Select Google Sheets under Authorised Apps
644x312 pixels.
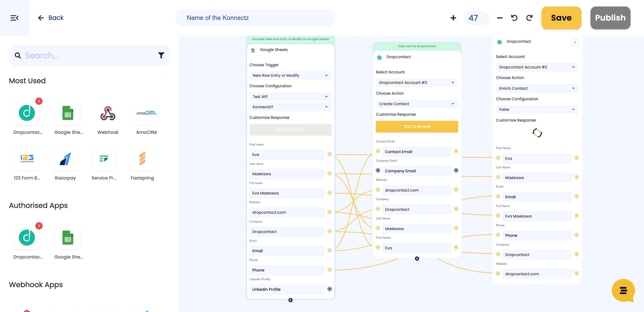(68, 238)
